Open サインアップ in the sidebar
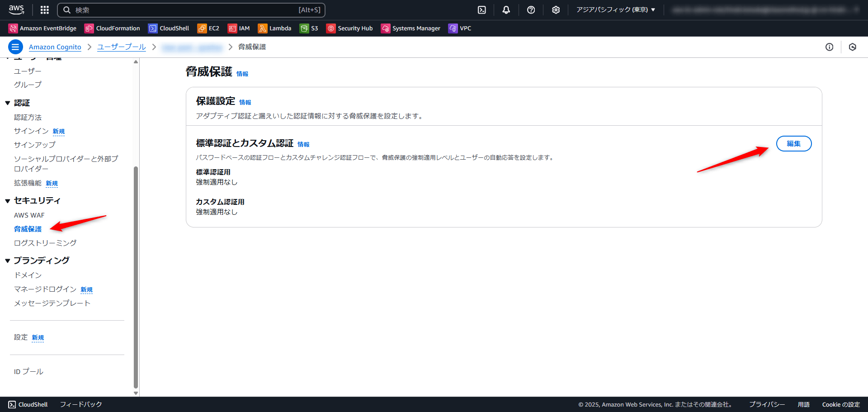Screen dimensions: 868x412 (x=35, y=145)
